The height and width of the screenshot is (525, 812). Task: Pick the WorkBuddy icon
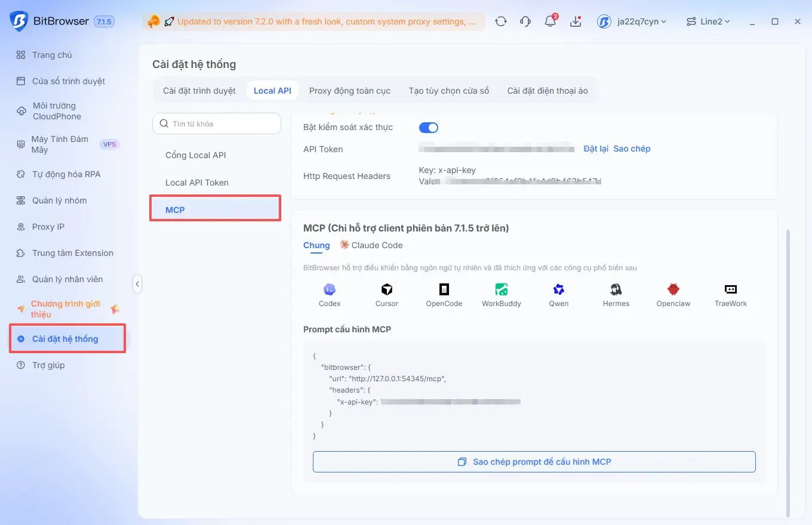(502, 290)
